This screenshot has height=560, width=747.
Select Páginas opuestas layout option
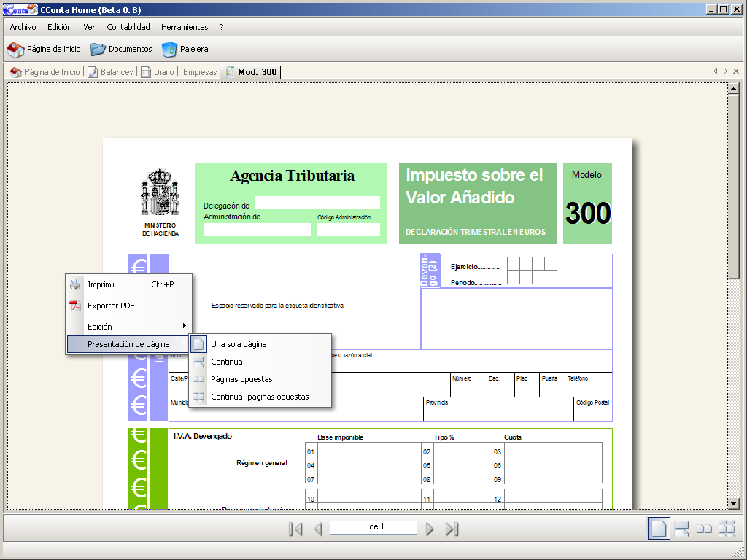click(260, 379)
